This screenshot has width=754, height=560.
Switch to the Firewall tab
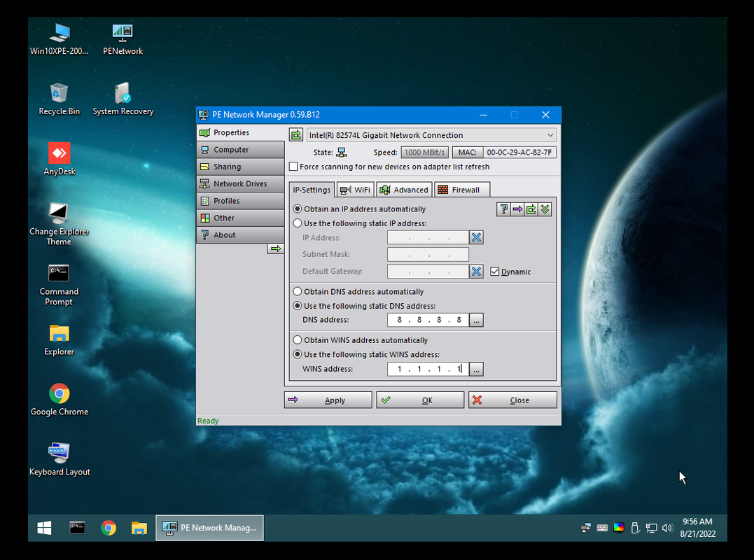[461, 190]
